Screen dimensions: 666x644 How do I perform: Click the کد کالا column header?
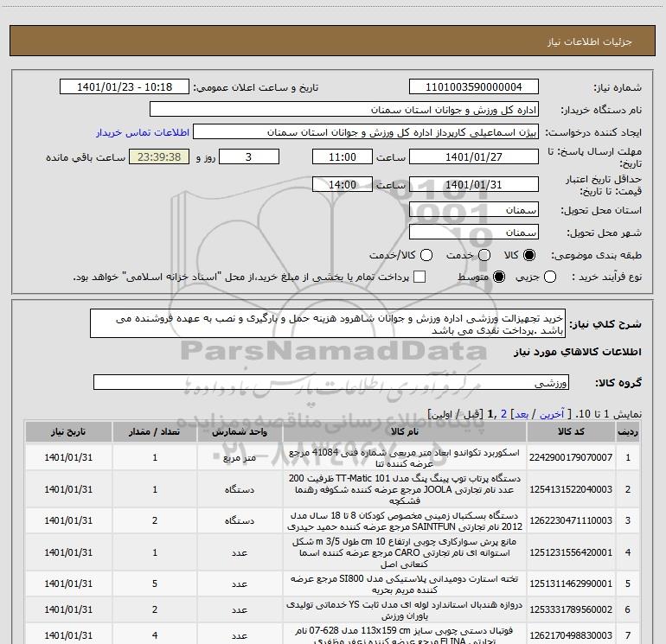point(571,431)
